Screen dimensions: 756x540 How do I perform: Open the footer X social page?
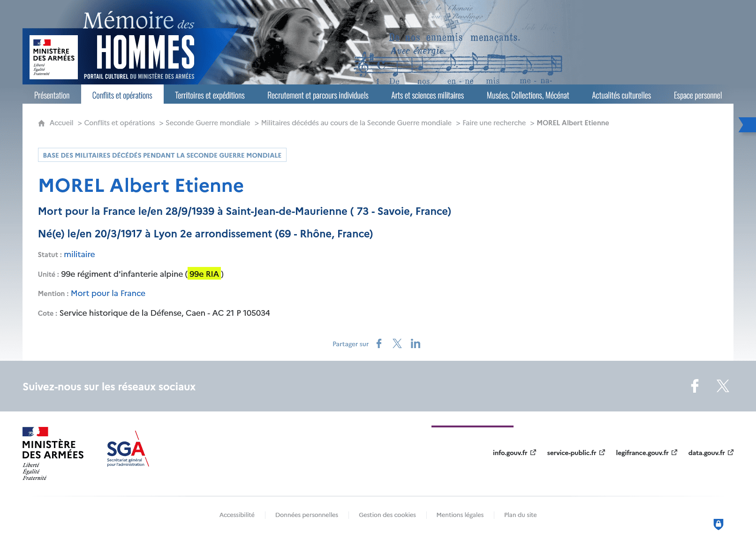pyautogui.click(x=723, y=386)
